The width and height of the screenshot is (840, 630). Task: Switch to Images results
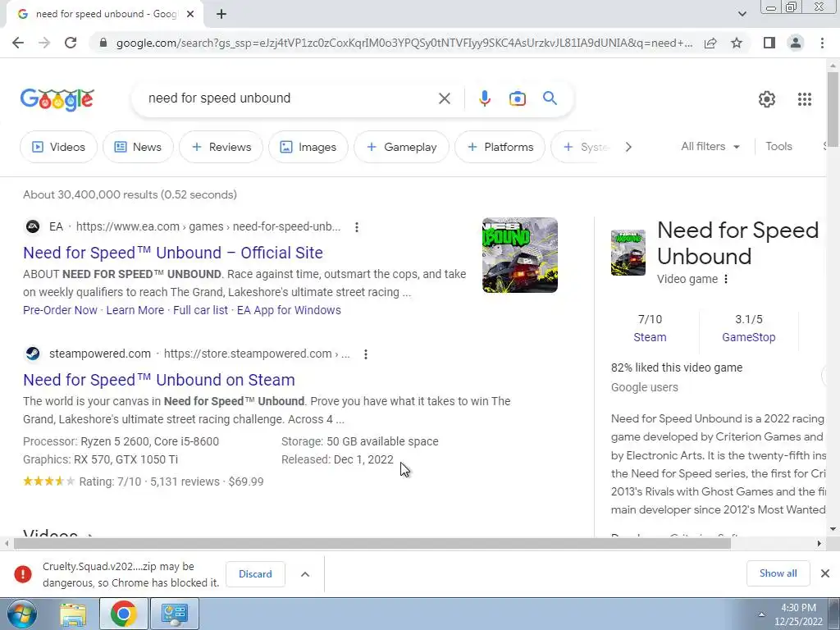point(308,147)
